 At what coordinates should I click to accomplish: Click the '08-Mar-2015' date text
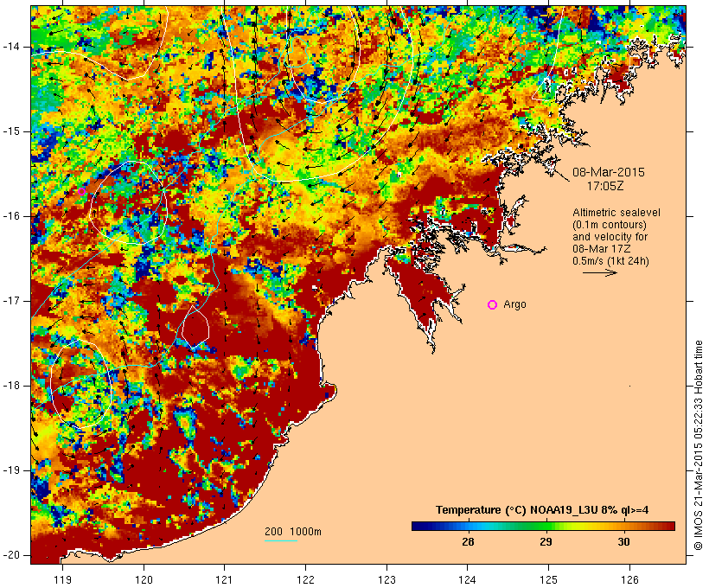(609, 172)
